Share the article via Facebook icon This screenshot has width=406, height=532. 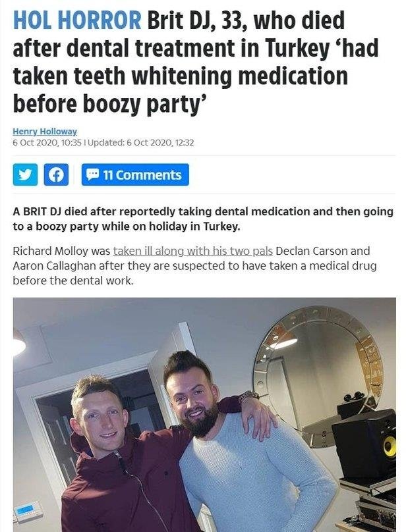coord(56,174)
